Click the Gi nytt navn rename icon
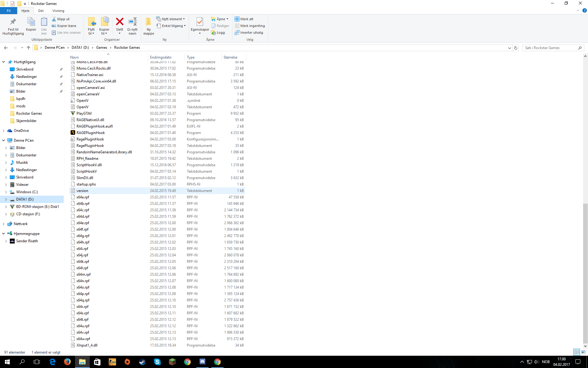The height and width of the screenshot is (368, 588). point(133,22)
